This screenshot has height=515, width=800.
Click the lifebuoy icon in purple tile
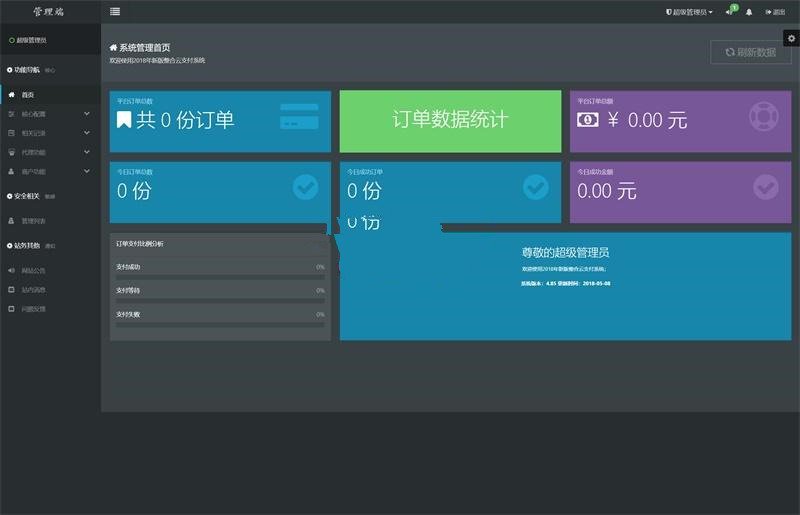pos(764,116)
